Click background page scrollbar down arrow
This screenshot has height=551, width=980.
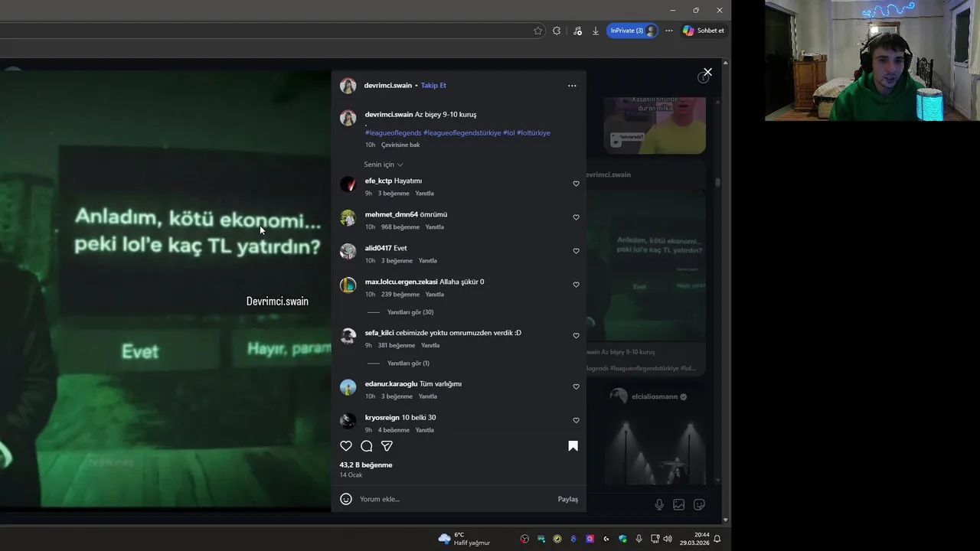726,520
